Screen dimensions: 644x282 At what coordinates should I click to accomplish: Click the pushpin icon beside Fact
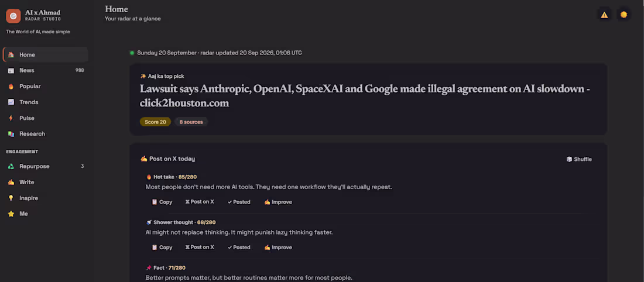pyautogui.click(x=149, y=267)
